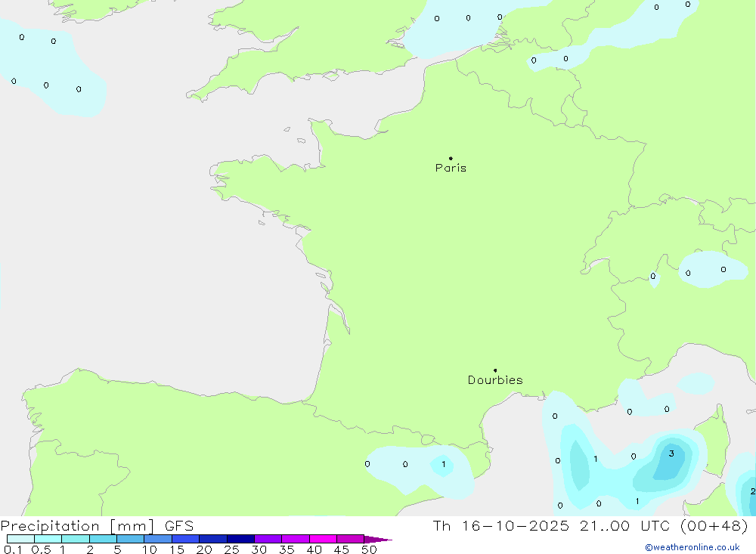The height and width of the screenshot is (554, 756).
Task: Click the black dot marking Paris
Action: 451,158
